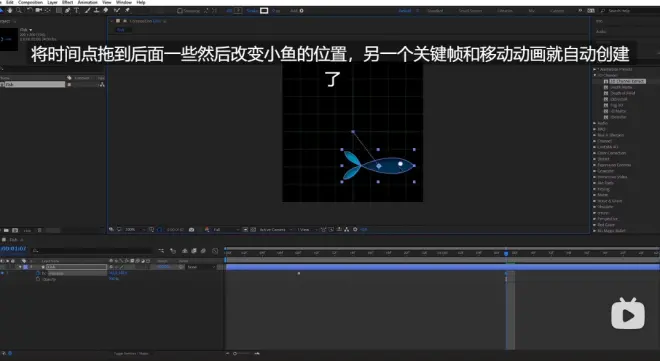Open the parent None dropdown for layer
The image size is (660, 361).
200,267
